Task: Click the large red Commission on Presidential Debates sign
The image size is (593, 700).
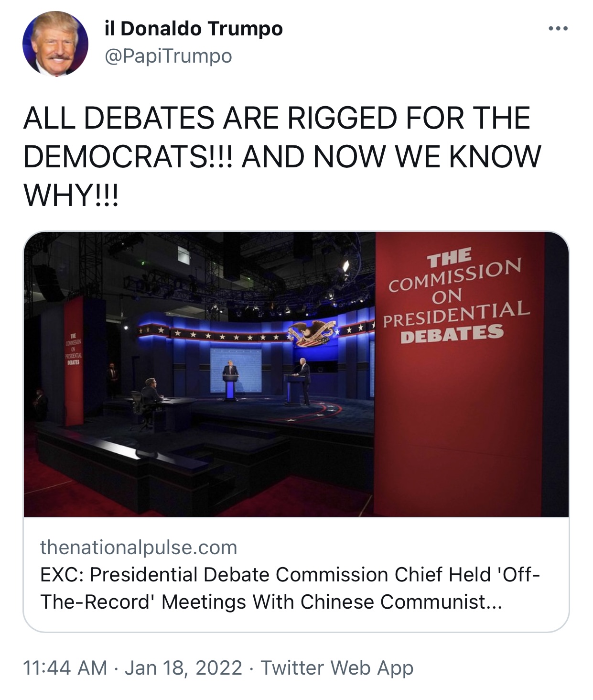Action: (459, 374)
